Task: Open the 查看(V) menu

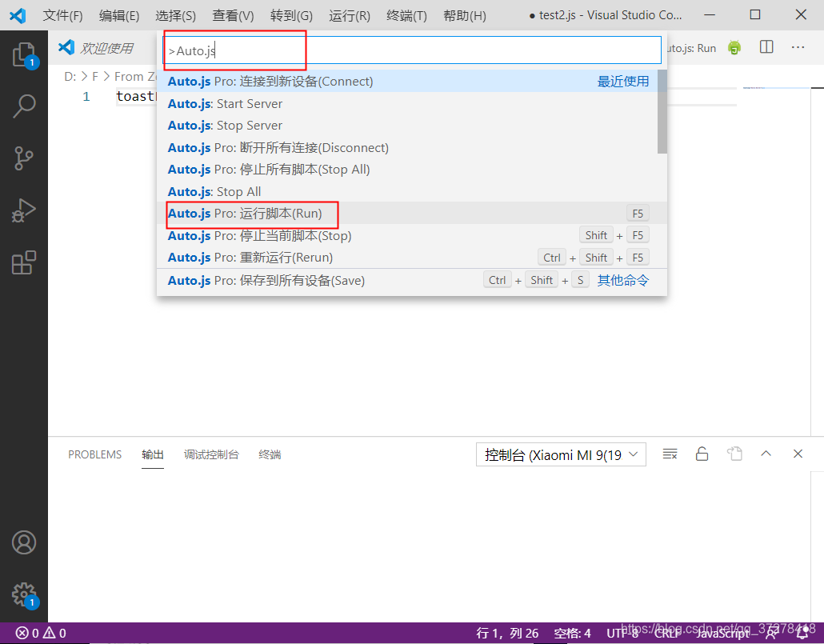Action: coord(233,16)
